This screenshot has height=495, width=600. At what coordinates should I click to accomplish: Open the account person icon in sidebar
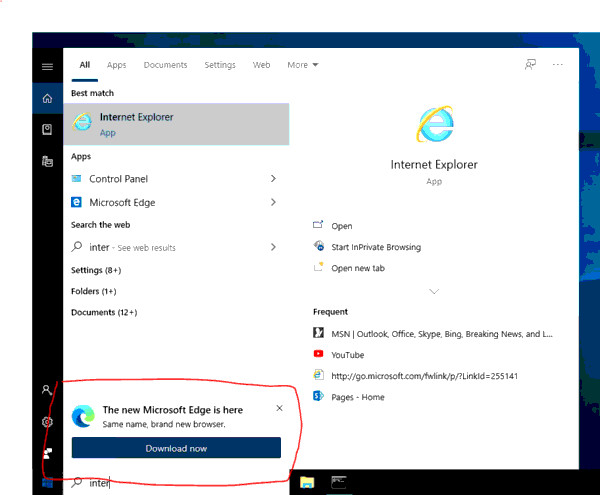coord(47,390)
